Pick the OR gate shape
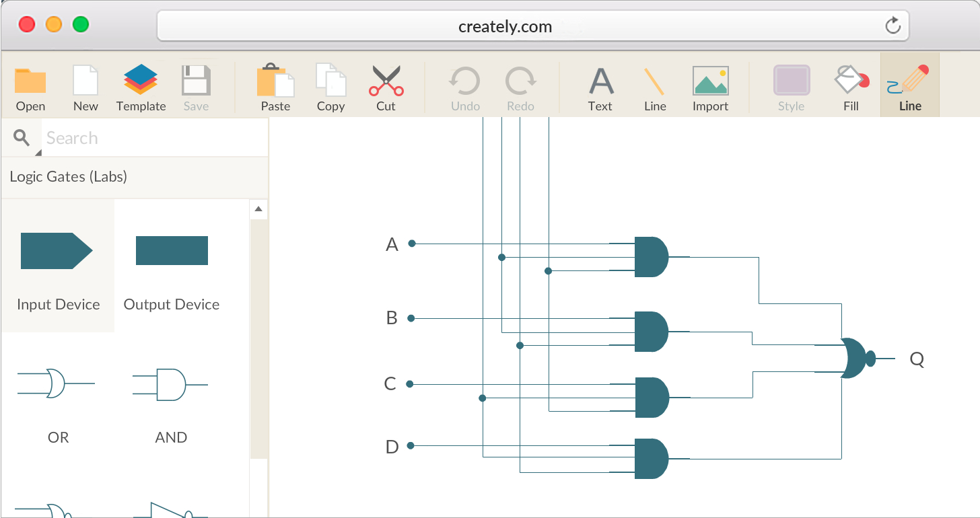 point(57,383)
